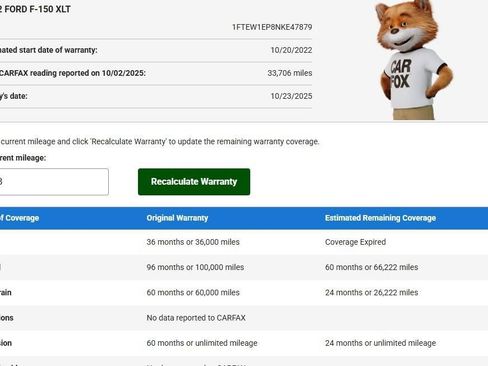Select the '24 months or 26,222 miles' cell

pos(371,292)
